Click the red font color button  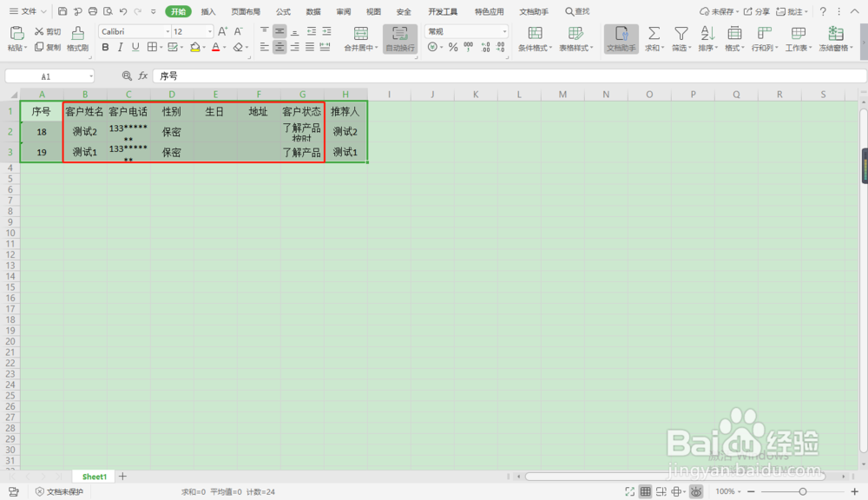pyautogui.click(x=216, y=47)
